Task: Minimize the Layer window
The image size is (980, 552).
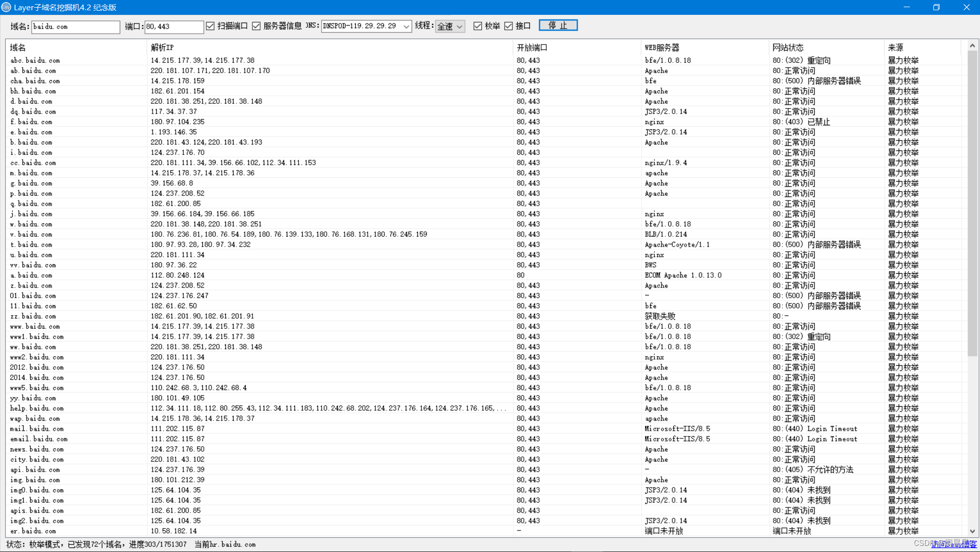Action: (906, 7)
